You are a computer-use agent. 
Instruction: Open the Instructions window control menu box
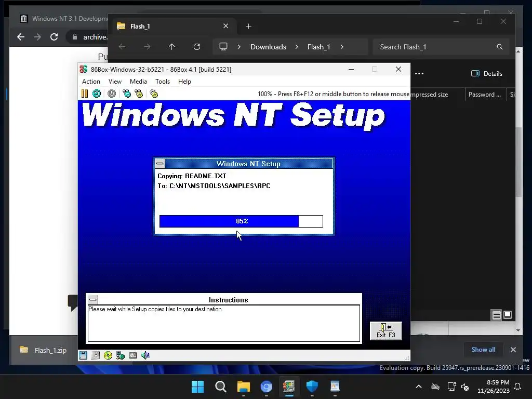point(92,300)
